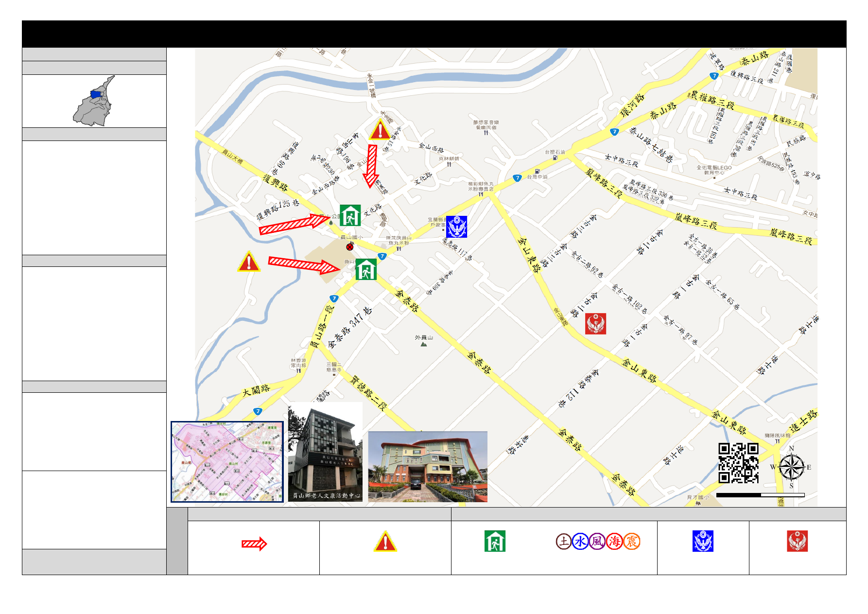Image resolution: width=868 pixels, height=614 pixels.
Task: Click the 大閘路 road label
Action: (256, 390)
